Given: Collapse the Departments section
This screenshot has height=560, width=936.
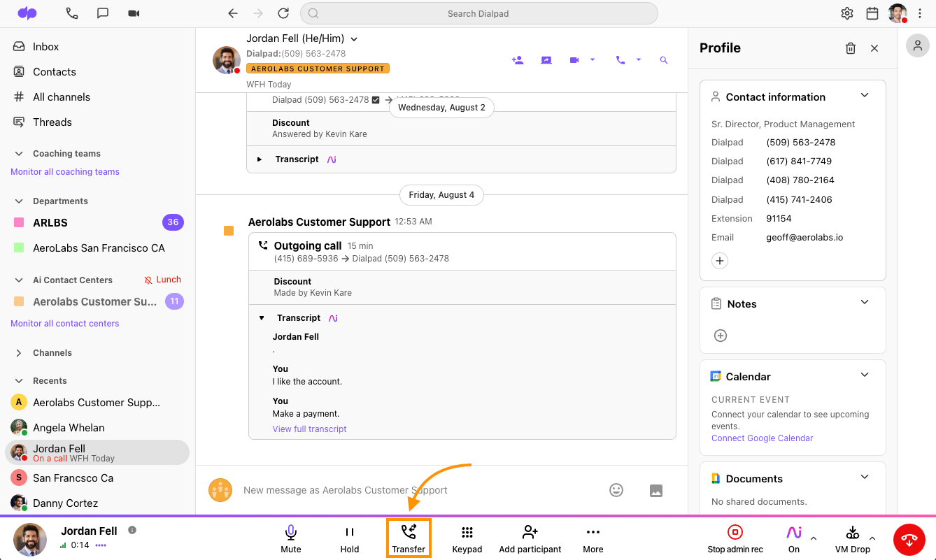Looking at the screenshot, I should pyautogui.click(x=19, y=201).
